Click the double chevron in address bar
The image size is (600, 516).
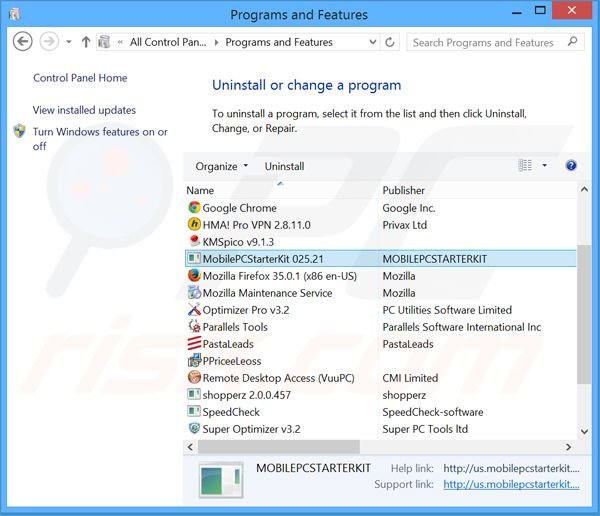point(120,42)
